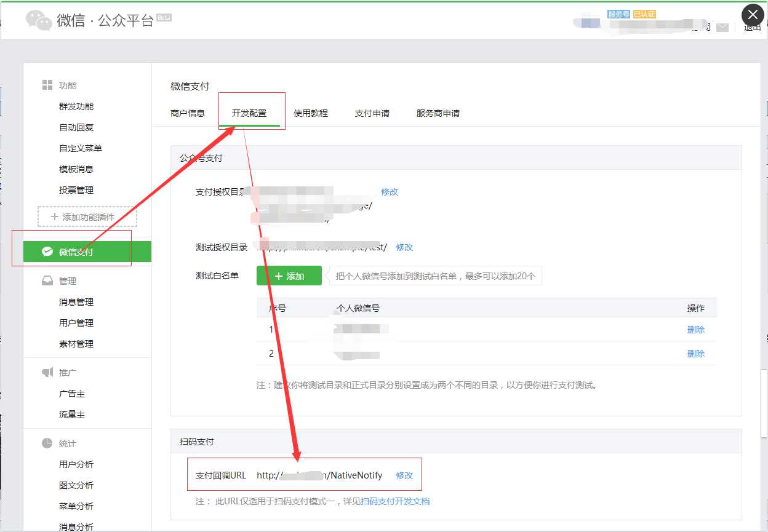Click the 微信·公众平台 title text
Image resolution: width=768 pixels, height=532 pixels.
coord(105,20)
